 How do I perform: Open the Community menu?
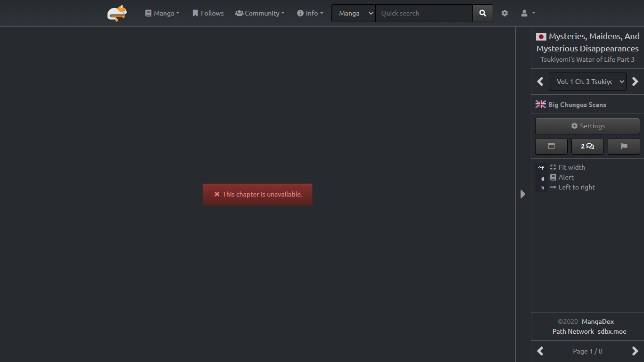pos(260,13)
